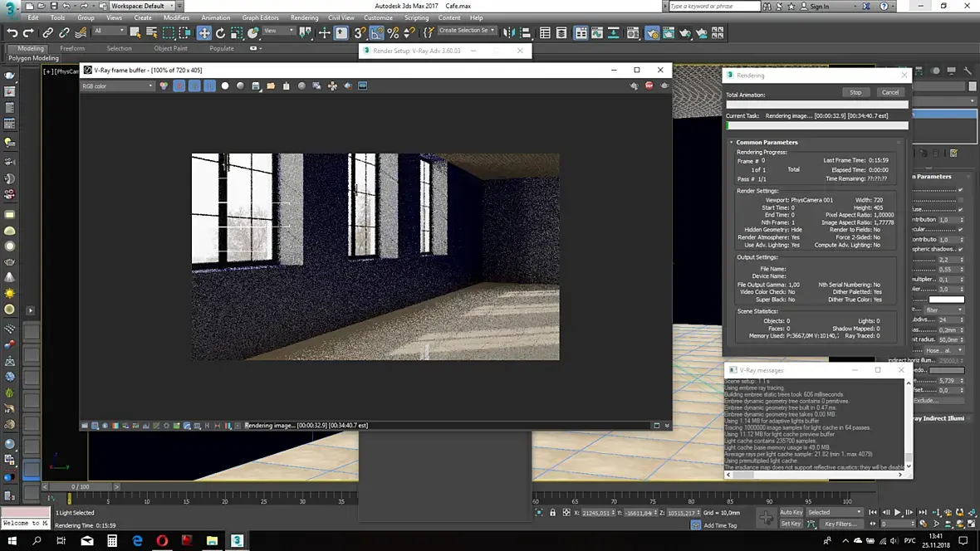Open the RGB color channel dropdown
Screen dimensions: 980x551
117,86
